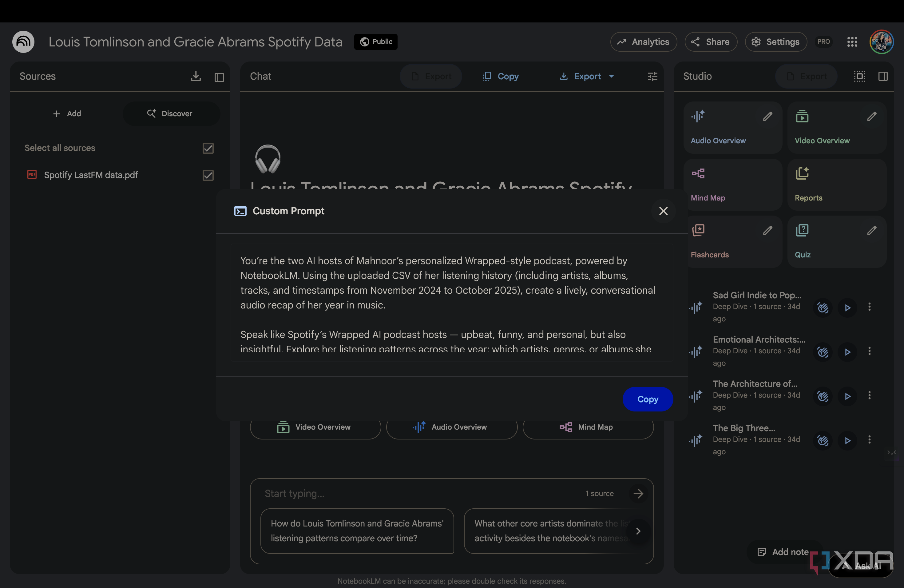Viewport: 904px width, 588px height.
Task: Collapse the Sources panel with the sidebar icon
Action: tap(219, 77)
